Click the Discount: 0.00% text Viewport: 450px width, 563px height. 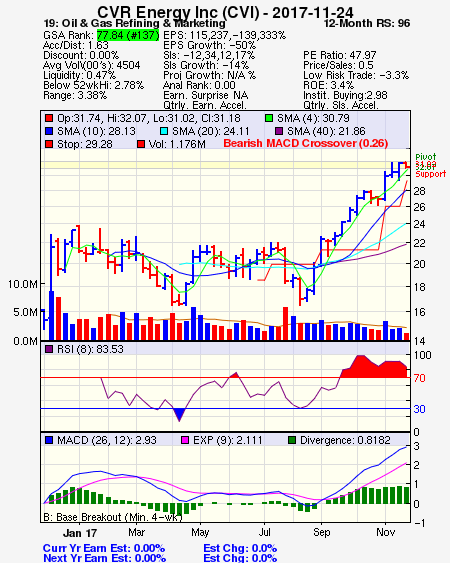pos(81,55)
